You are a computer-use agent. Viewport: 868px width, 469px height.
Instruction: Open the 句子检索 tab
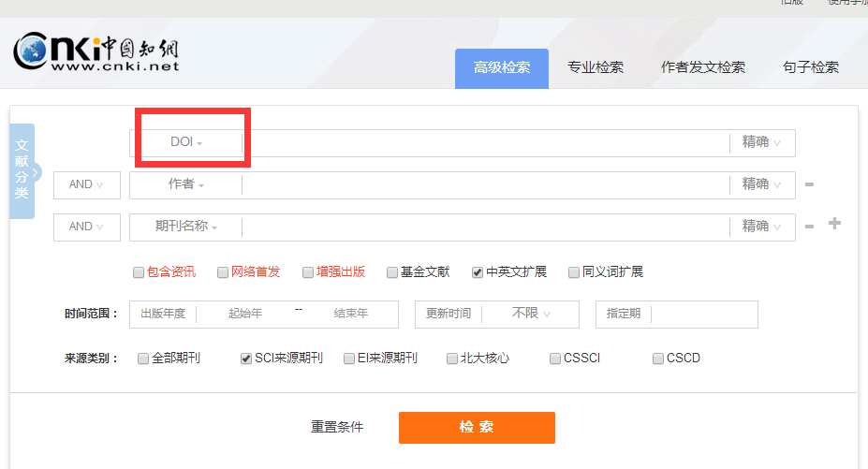point(810,67)
